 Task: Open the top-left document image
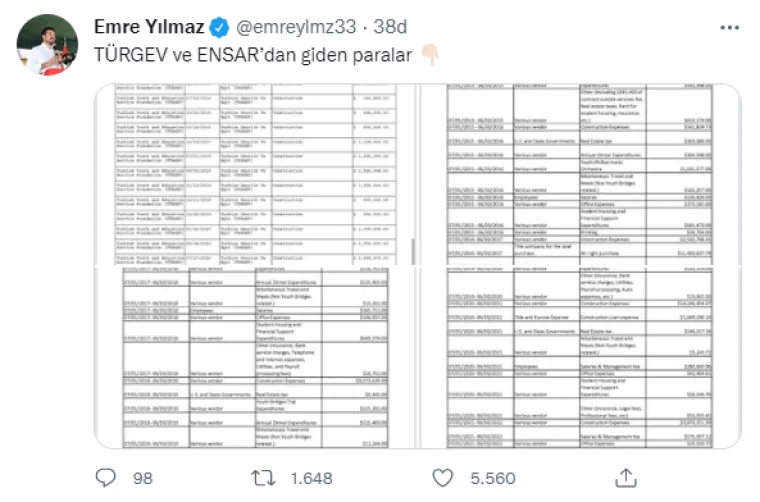[x=255, y=174]
